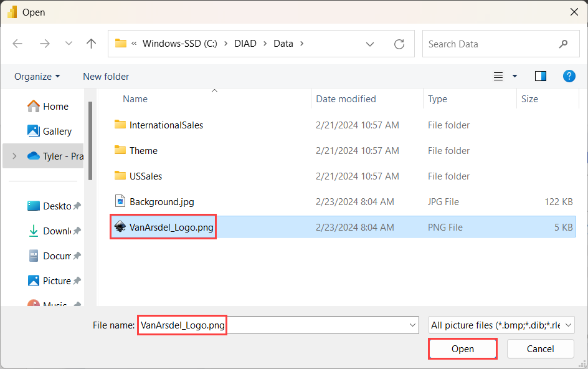Select the Theme folder
The width and height of the screenshot is (588, 369).
coord(343,150)
